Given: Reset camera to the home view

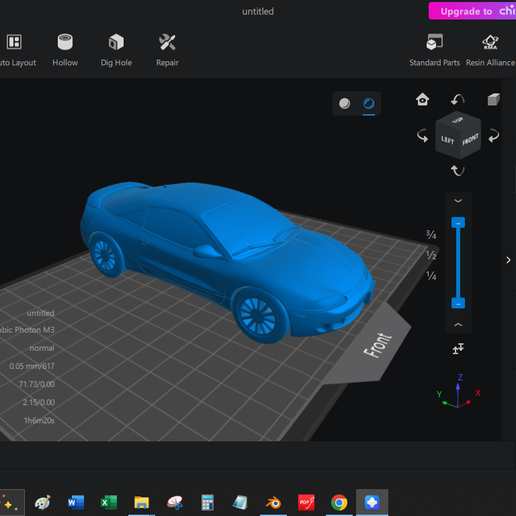Looking at the screenshot, I should point(422,99).
